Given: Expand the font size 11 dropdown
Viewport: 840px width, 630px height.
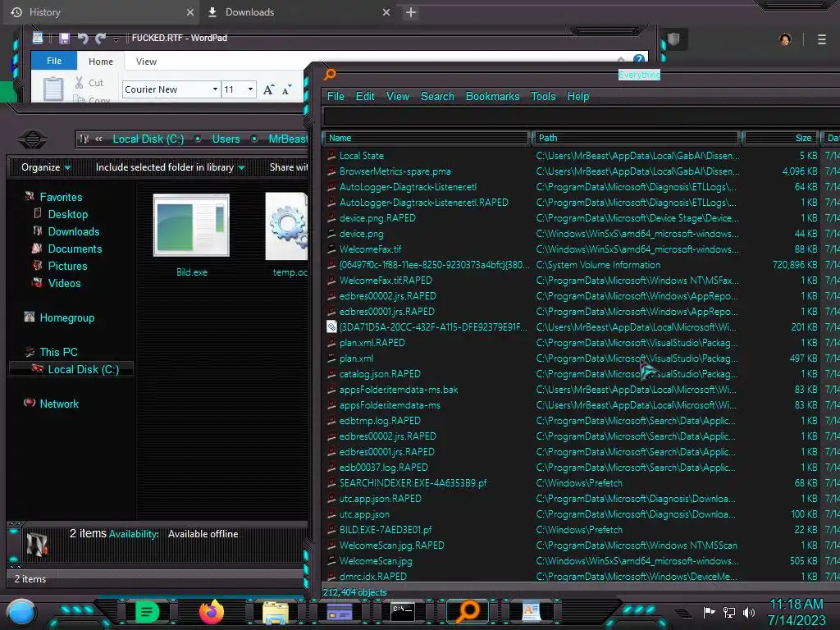Looking at the screenshot, I should (x=250, y=89).
